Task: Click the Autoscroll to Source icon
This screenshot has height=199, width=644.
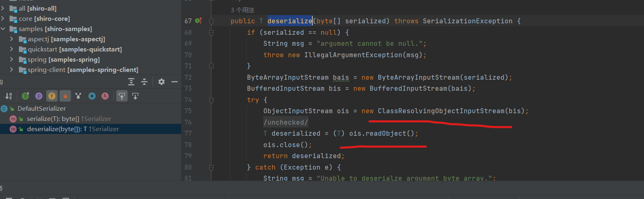Action: [x=122, y=96]
